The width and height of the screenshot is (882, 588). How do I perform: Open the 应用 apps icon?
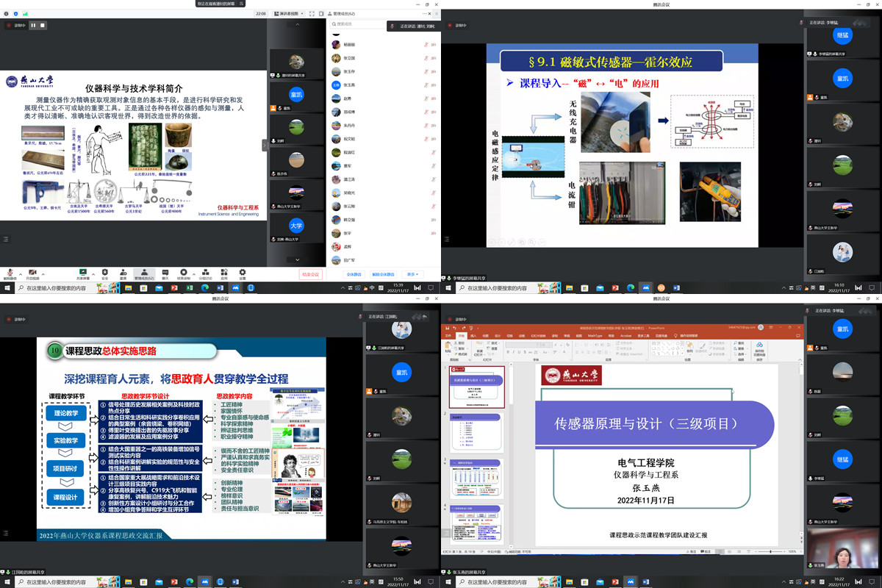224,272
